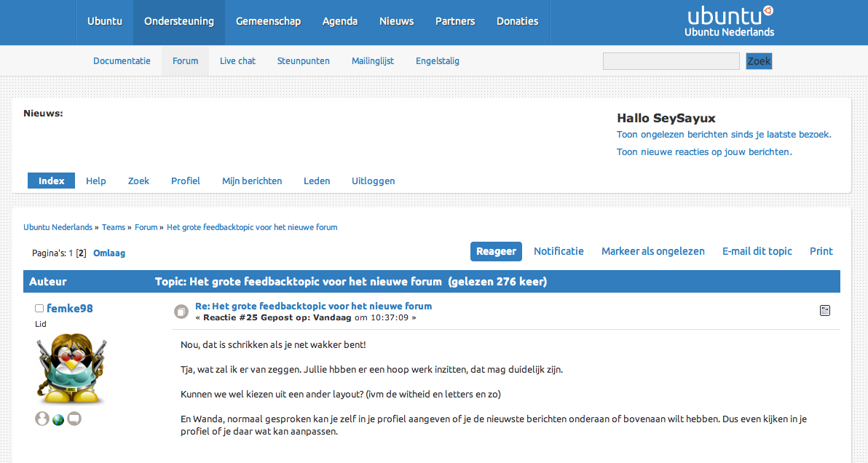Click the Reageer button

tap(496, 251)
